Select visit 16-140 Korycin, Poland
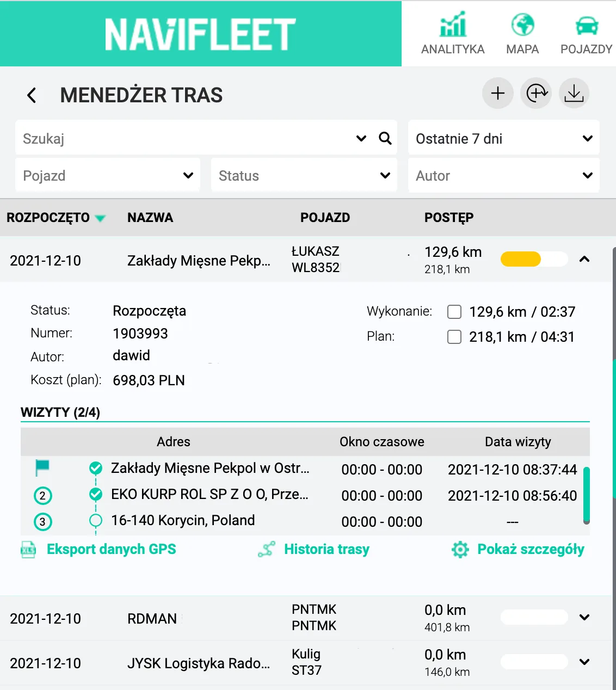 pos(183,520)
